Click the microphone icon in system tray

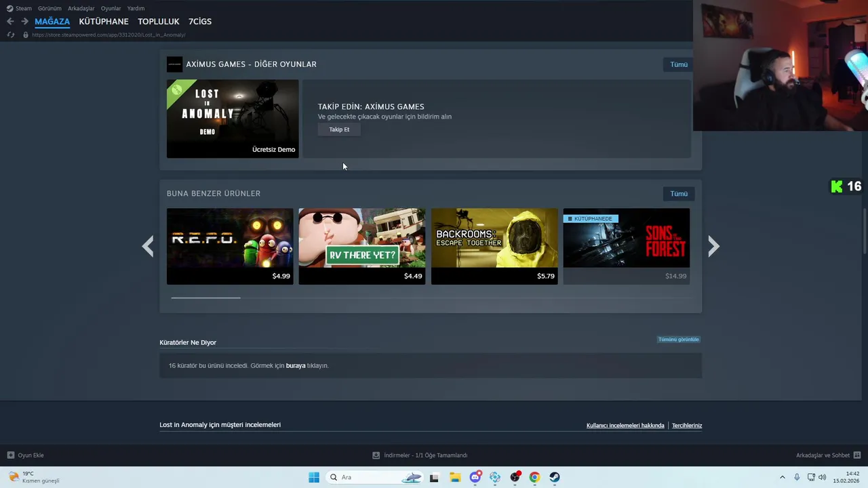click(x=797, y=477)
